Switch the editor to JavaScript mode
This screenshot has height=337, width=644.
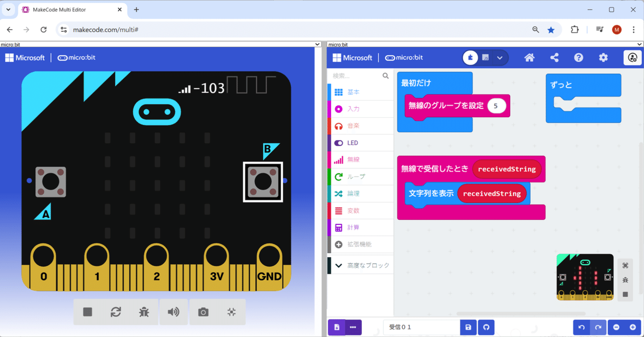tap(485, 57)
